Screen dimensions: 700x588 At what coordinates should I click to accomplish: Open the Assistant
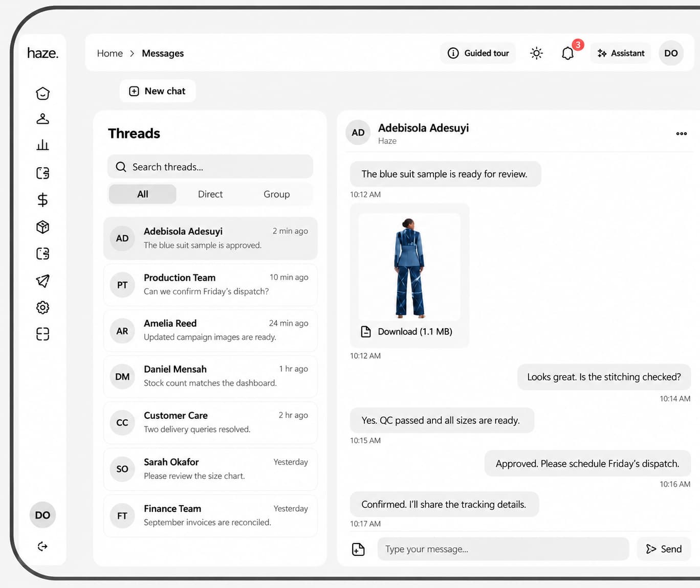[x=621, y=53]
